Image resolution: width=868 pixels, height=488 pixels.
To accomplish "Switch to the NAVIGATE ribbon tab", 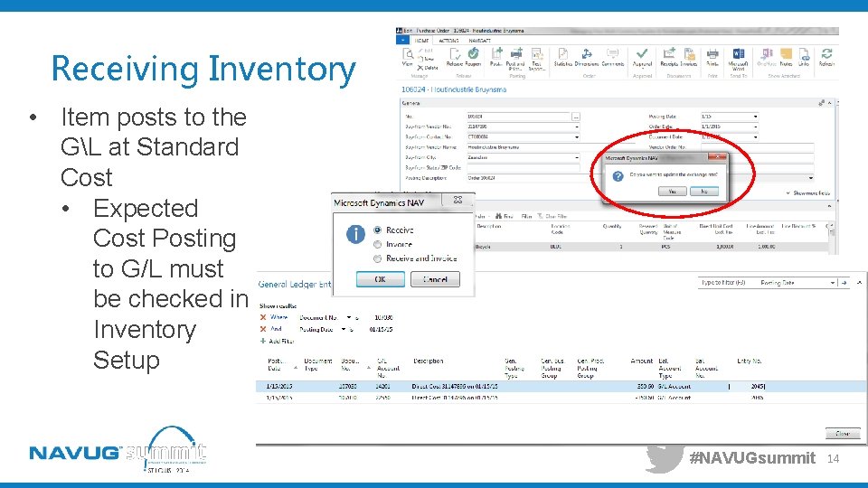I will (x=479, y=41).
